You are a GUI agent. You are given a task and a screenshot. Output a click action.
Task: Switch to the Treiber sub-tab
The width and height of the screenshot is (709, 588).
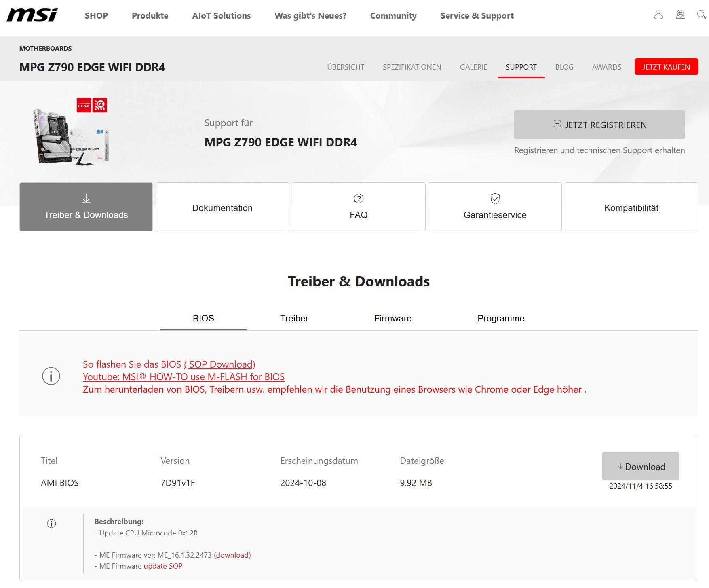coord(294,319)
